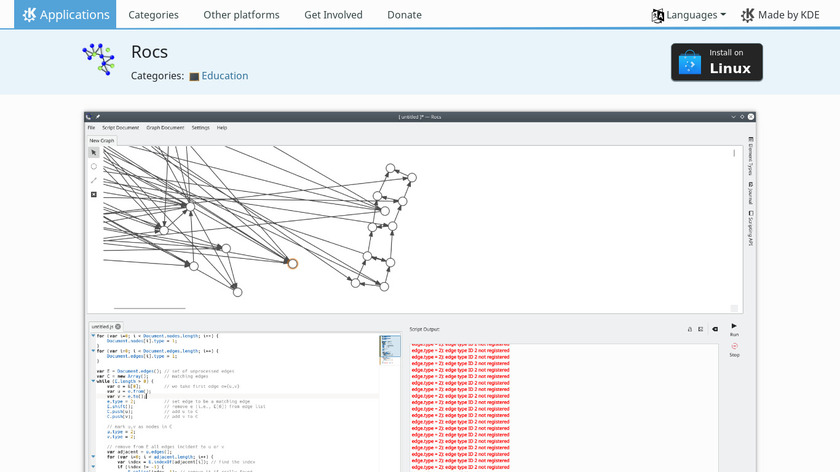Click the Script Output label

424,329
